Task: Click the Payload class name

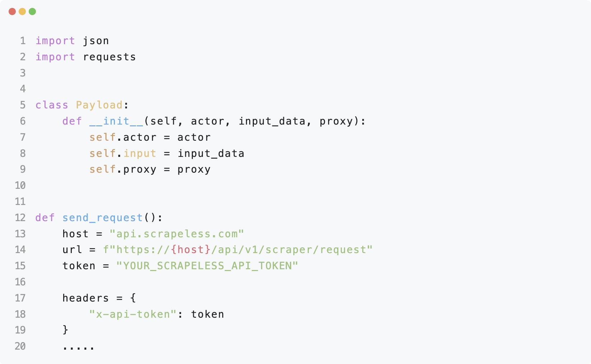Action: coord(99,105)
